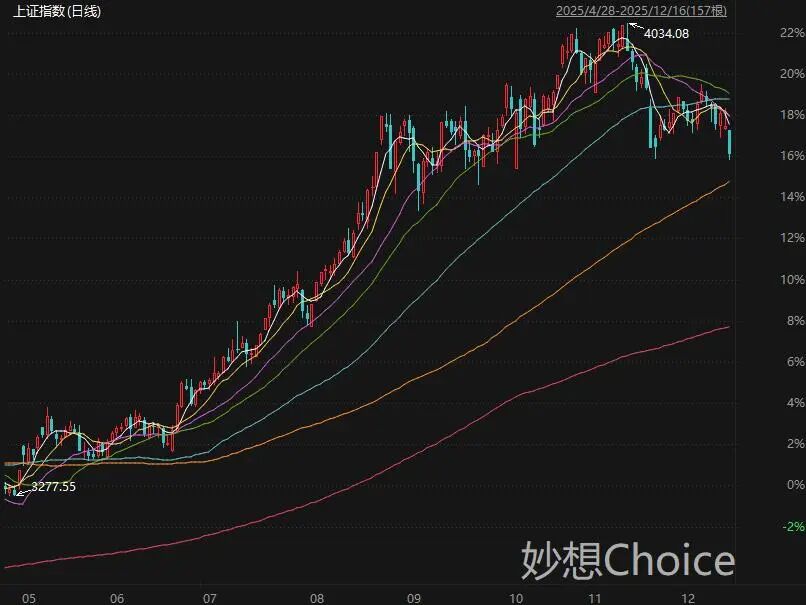Open the 2025/4/28-2025/12/16 date range link
806x605 pixels.
coord(641,12)
